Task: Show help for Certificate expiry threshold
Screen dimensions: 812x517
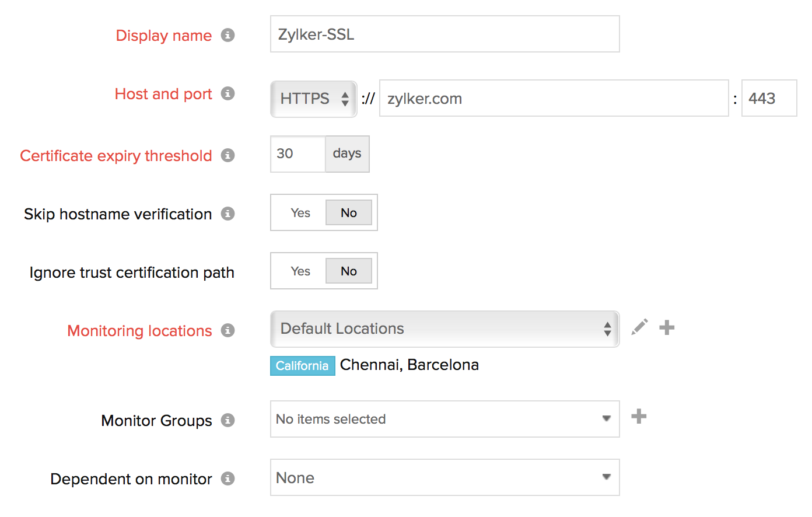Action: tap(228, 155)
